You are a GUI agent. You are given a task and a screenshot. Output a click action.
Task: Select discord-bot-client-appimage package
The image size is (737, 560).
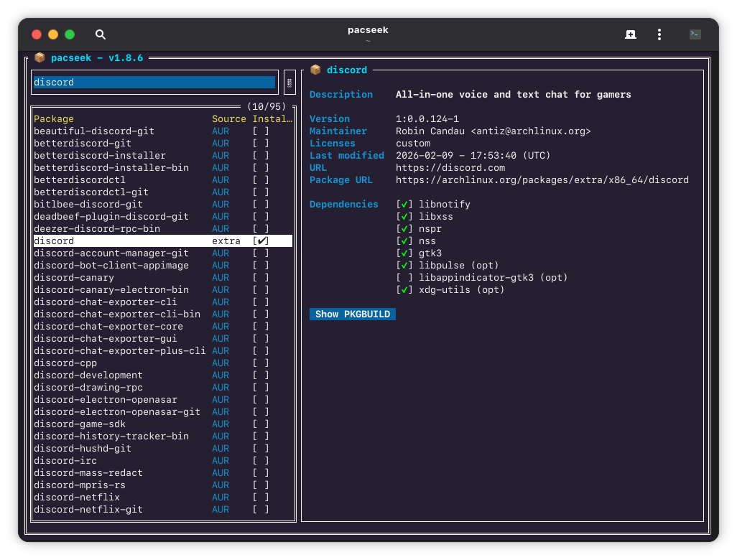click(162, 266)
